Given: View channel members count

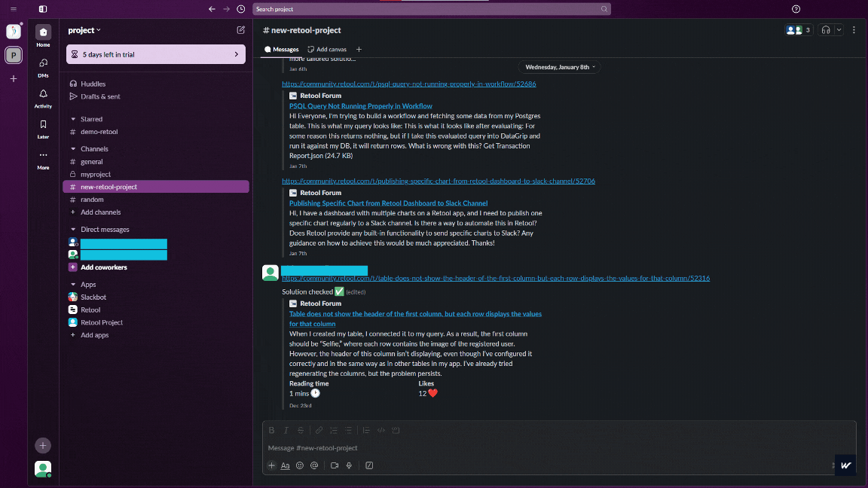Looking at the screenshot, I should pos(799,30).
